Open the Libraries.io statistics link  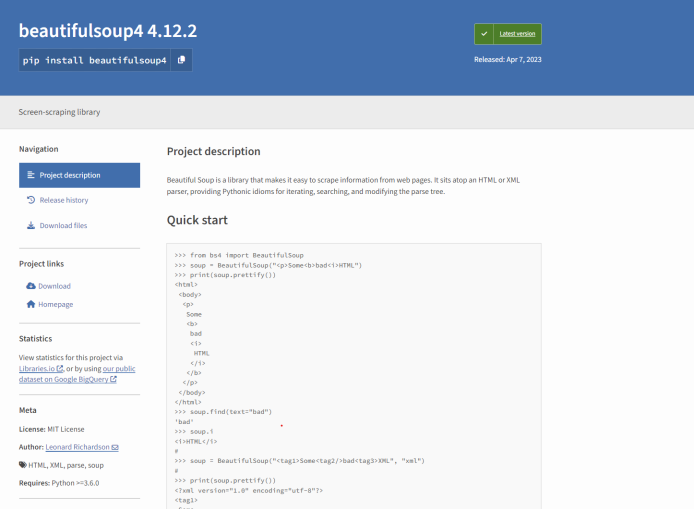pyautogui.click(x=41, y=368)
